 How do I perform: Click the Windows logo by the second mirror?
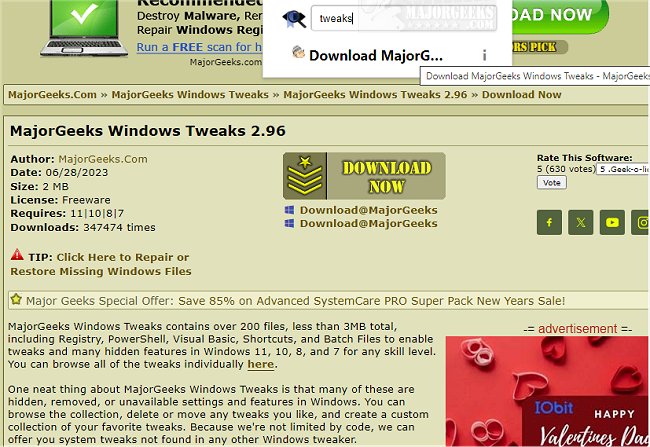tap(289, 224)
